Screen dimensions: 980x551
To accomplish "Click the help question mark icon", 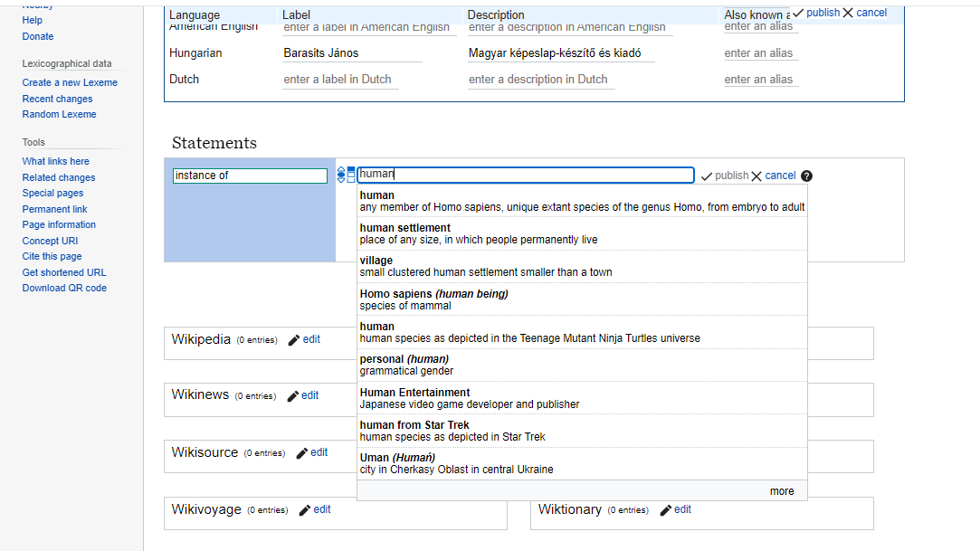I will coord(806,176).
